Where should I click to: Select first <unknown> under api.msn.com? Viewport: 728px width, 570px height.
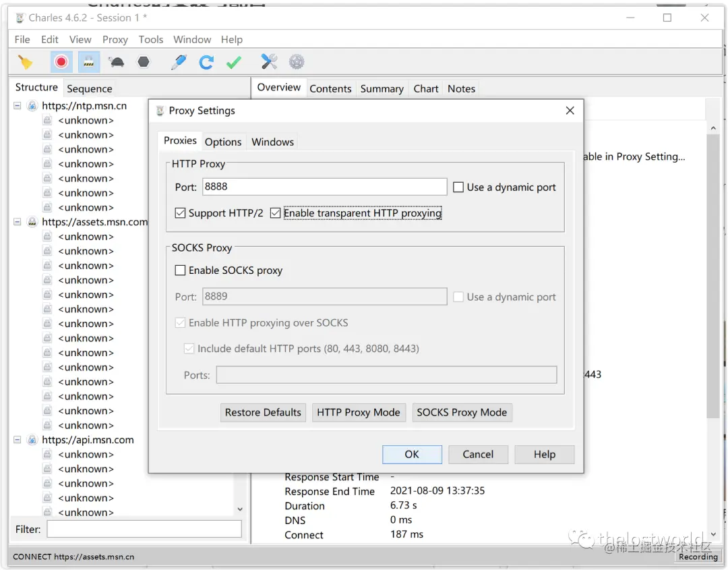86,455
